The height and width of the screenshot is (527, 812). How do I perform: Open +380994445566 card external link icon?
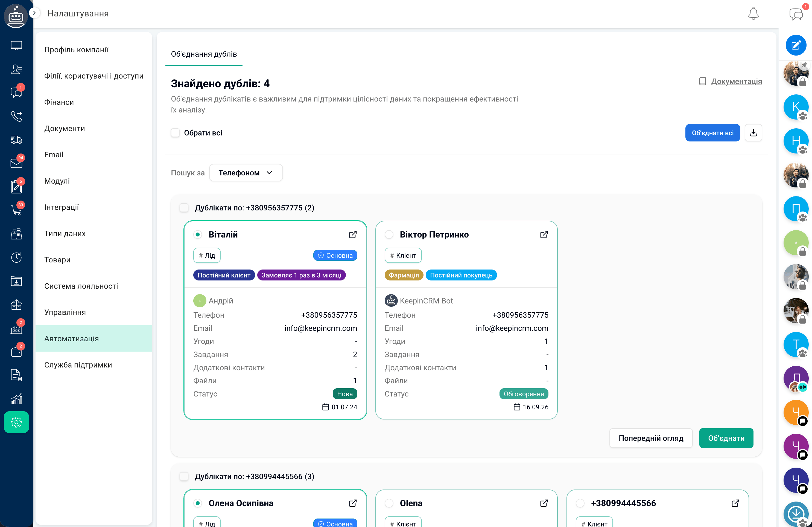(735, 503)
